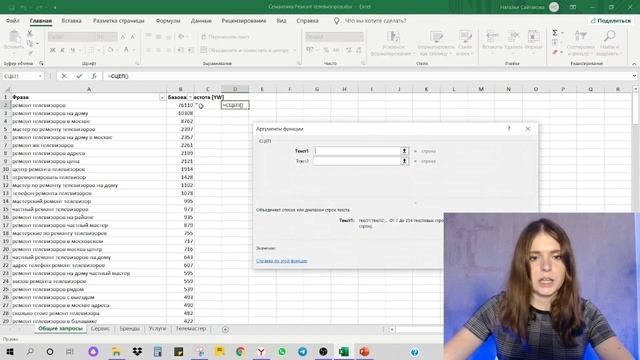
Task: Click the Cut scissors icon in the ribbon
Action: tap(29, 33)
